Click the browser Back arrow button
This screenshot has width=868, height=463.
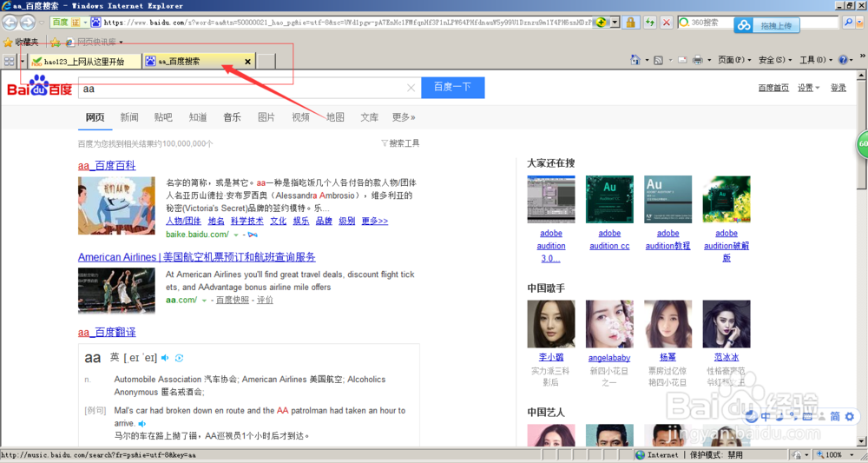pyautogui.click(x=10, y=23)
